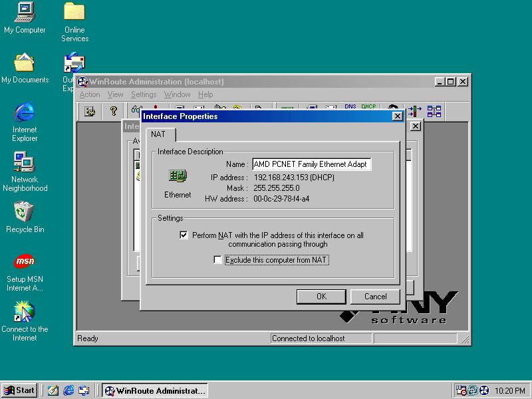Select the Connect to the Internet desktop icon
Screen dimensions: 532x399
(25, 312)
